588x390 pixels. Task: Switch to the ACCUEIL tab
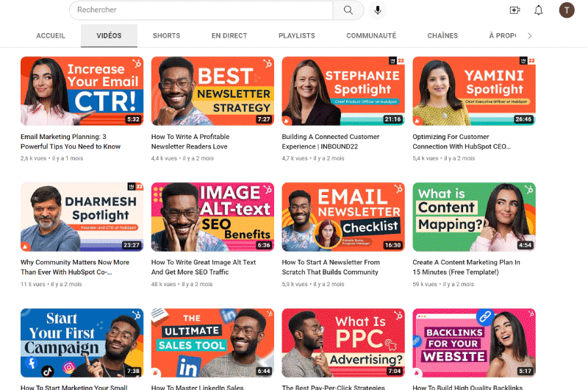click(51, 35)
